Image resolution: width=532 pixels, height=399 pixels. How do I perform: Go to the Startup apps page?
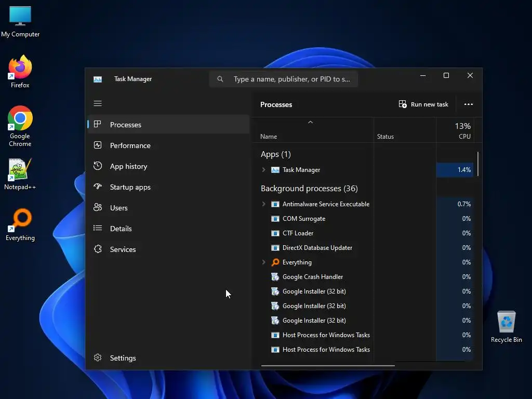[169, 187]
